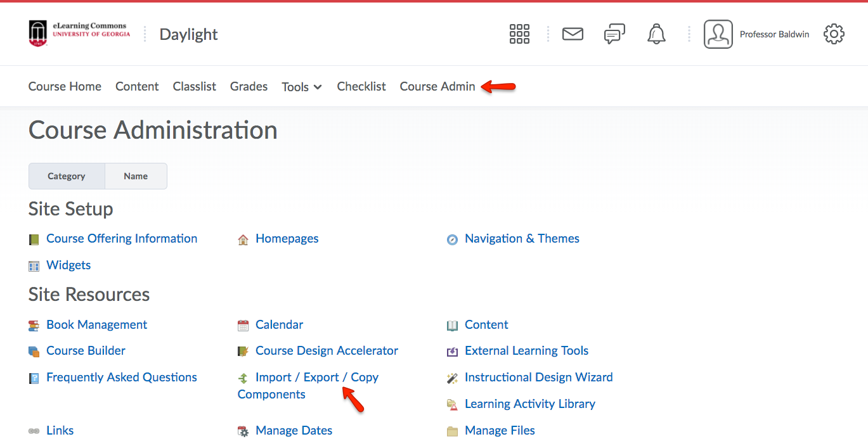Switch view to Name sorting
Viewport: 868px width, 446px height.
point(136,176)
